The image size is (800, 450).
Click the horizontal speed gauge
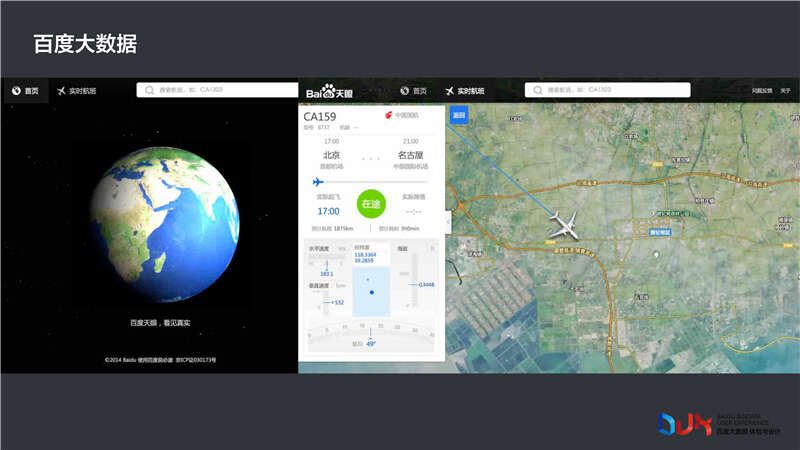[326, 261]
